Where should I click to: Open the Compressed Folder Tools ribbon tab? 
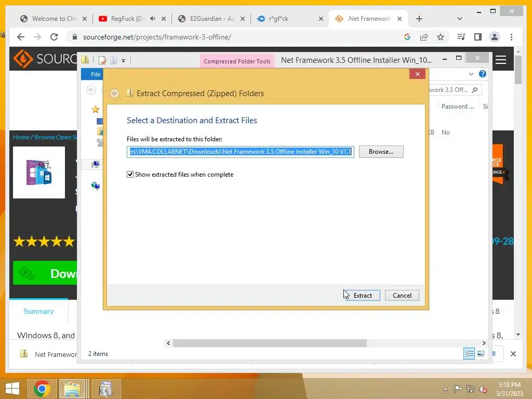click(237, 61)
